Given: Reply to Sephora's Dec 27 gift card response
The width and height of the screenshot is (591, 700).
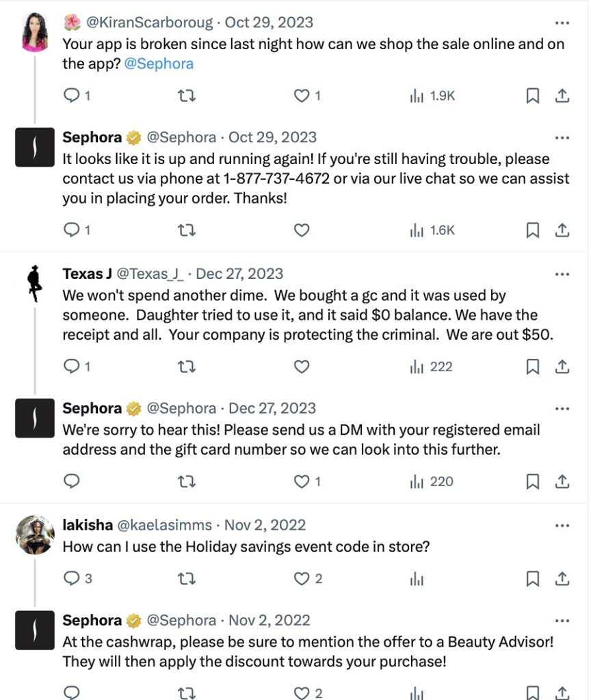Looking at the screenshot, I should [73, 482].
